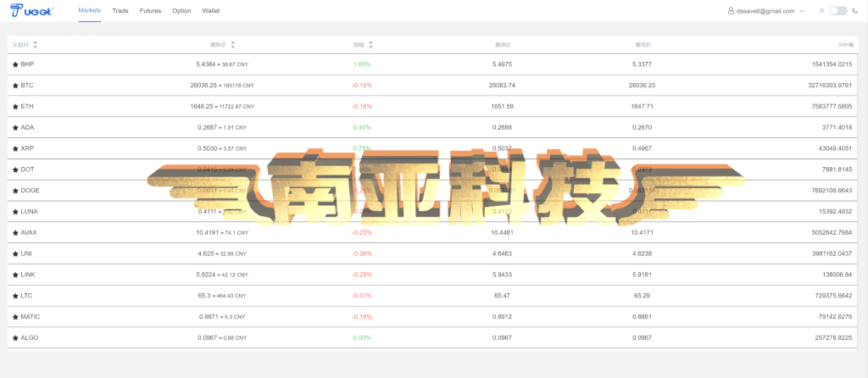The width and height of the screenshot is (868, 378).
Task: Click ETH 24H high 1651.59
Action: click(x=503, y=106)
